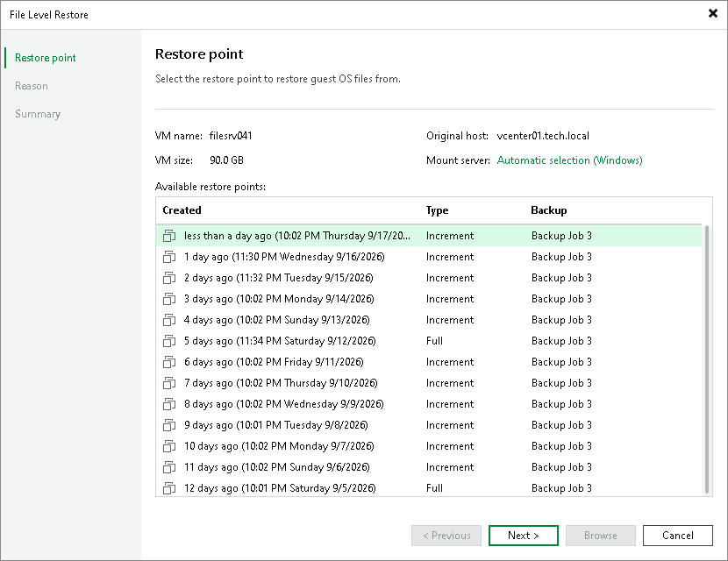Select '11 days ago (10:02 PM Sunday 9/6/2026)'
The width and height of the screenshot is (728, 561).
click(429, 467)
